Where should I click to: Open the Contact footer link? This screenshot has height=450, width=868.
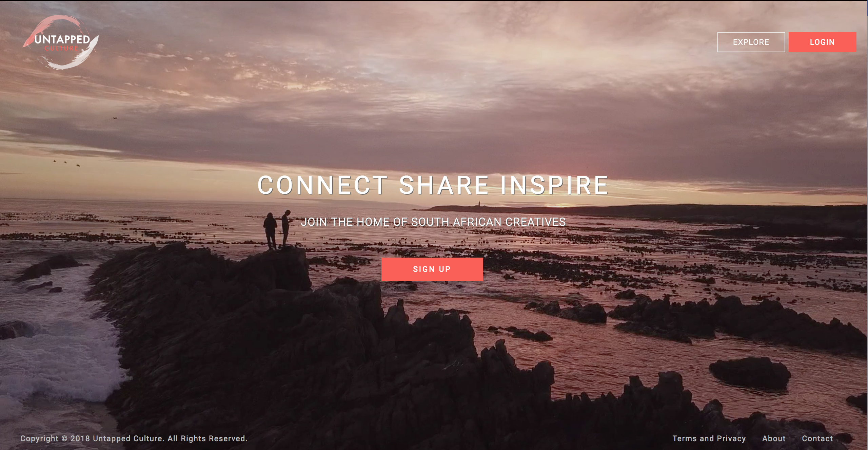(817, 438)
